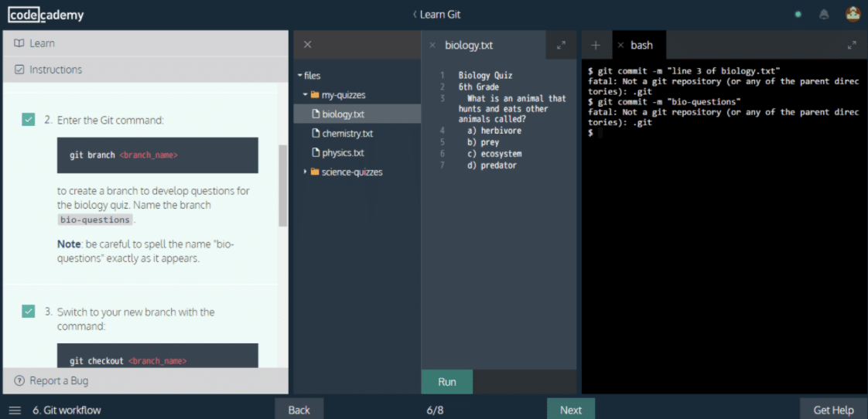Click the git branch code block
This screenshot has height=419, width=868.
[x=157, y=155]
